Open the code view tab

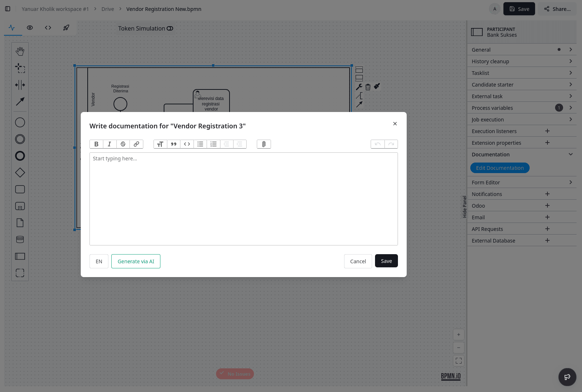[x=48, y=28]
